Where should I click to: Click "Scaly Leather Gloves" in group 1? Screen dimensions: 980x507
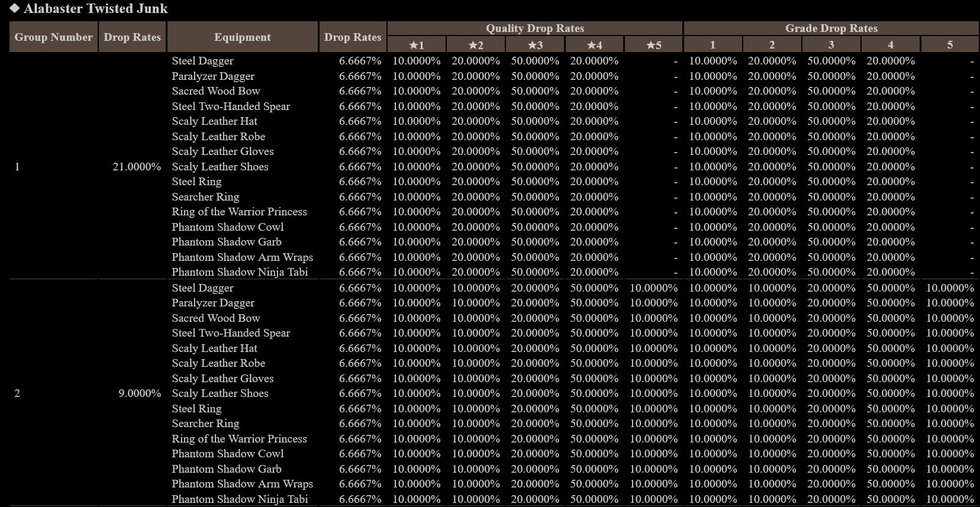223,151
